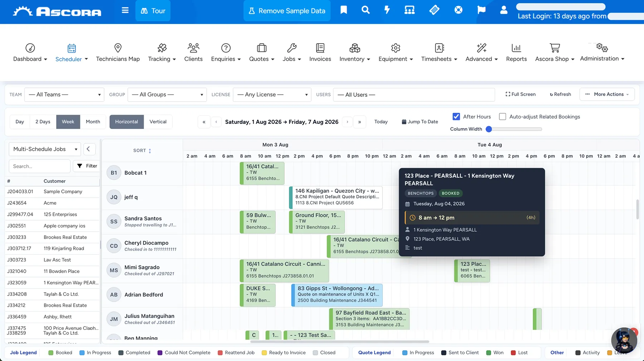Click the All Users input field

[x=414, y=95]
